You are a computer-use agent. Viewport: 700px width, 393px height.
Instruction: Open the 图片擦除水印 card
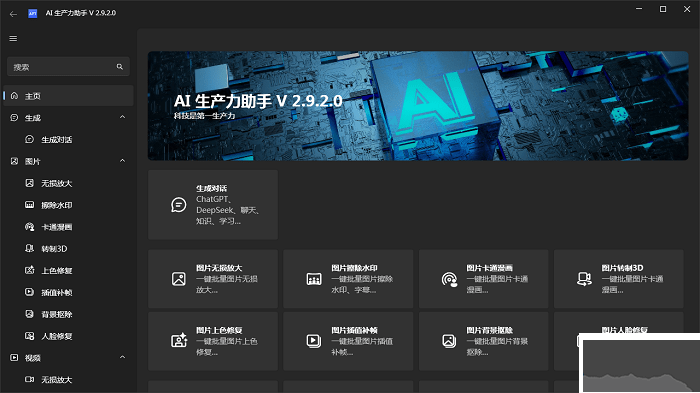(x=348, y=279)
